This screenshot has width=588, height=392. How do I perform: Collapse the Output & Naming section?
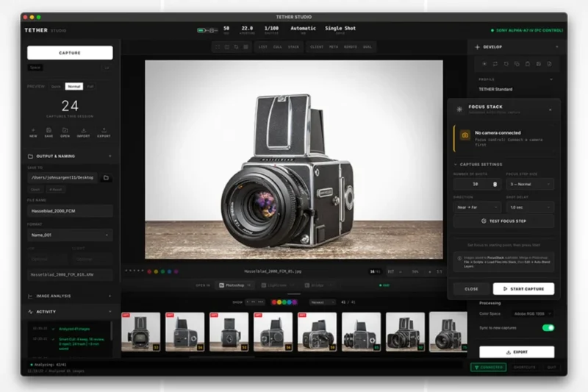[x=110, y=156]
